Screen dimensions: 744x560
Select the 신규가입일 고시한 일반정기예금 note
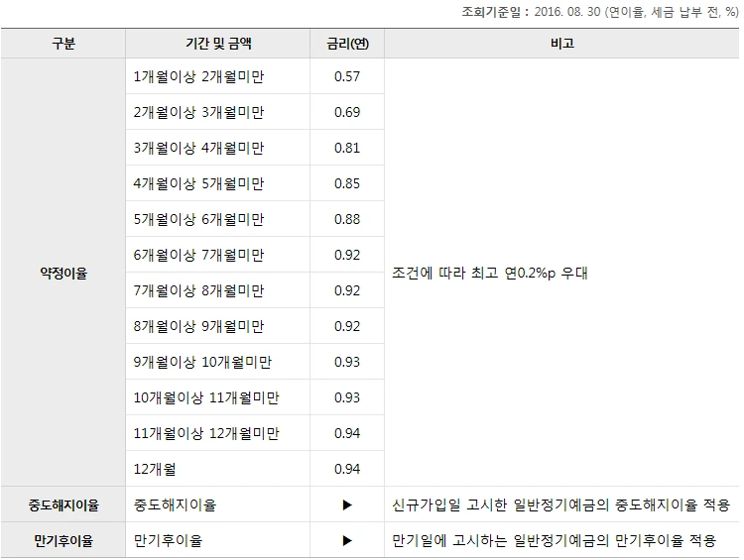coord(560,505)
